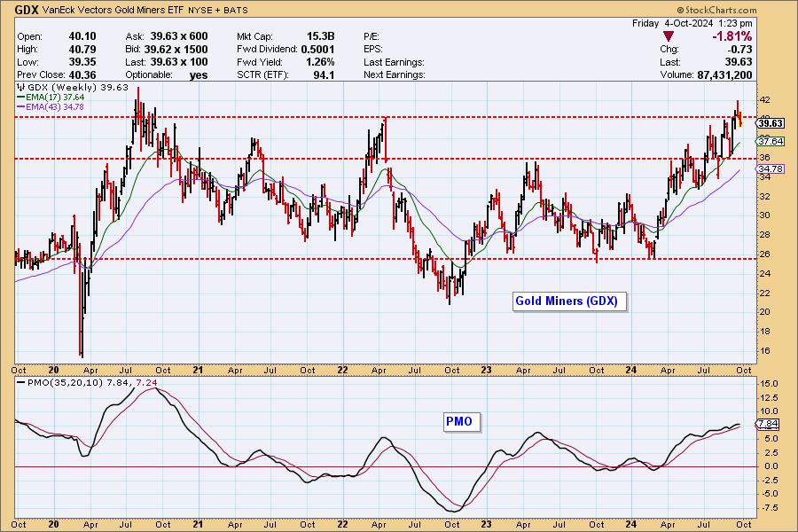Click the 'PMO(35,20,10) 7.84, 7.24' legend text
This screenshot has width=798, height=532.
[x=92, y=382]
